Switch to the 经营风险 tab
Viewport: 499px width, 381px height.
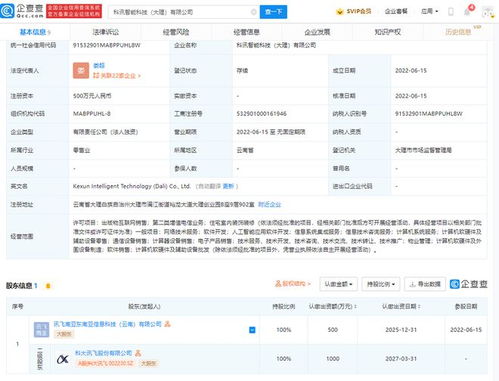[x=176, y=32]
